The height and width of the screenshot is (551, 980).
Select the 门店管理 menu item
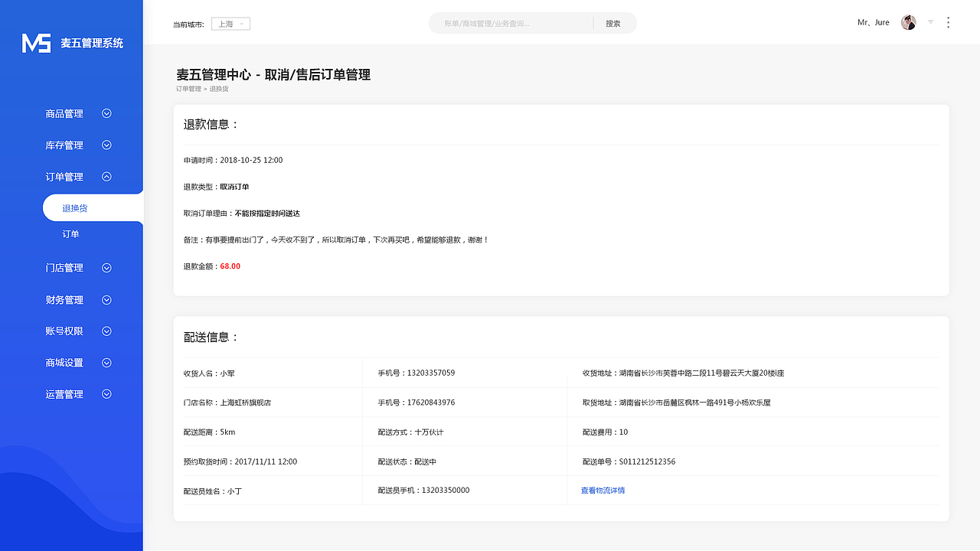click(64, 268)
